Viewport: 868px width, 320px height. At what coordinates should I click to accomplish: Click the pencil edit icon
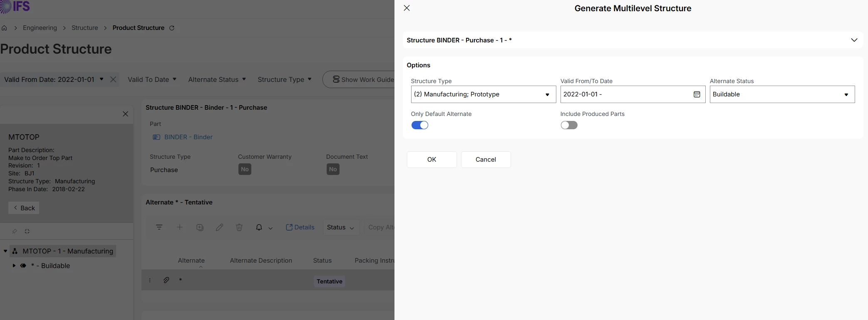click(x=219, y=227)
